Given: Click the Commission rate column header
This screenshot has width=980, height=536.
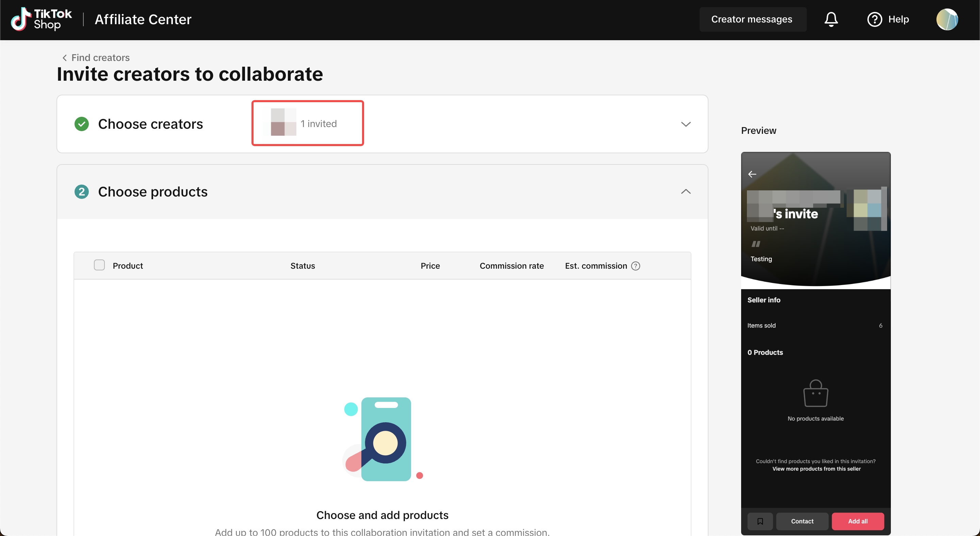Looking at the screenshot, I should 511,266.
